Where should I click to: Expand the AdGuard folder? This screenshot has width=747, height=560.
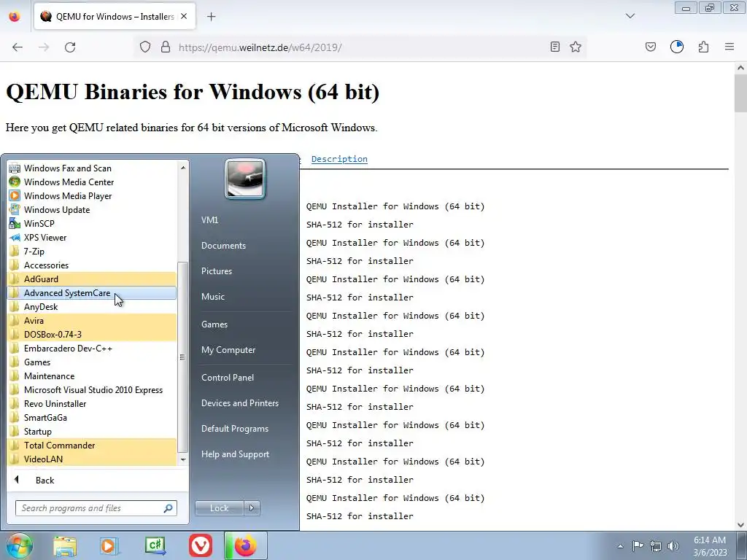tap(92, 279)
